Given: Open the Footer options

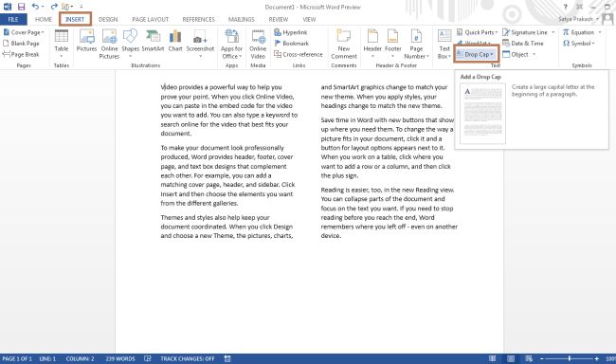Looking at the screenshot, I should coord(393,44).
